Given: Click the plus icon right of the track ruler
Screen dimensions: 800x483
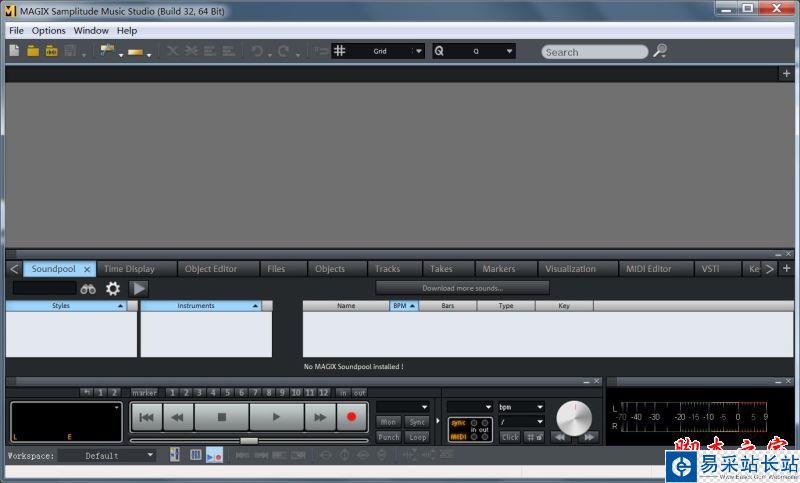Looking at the screenshot, I should 786,73.
